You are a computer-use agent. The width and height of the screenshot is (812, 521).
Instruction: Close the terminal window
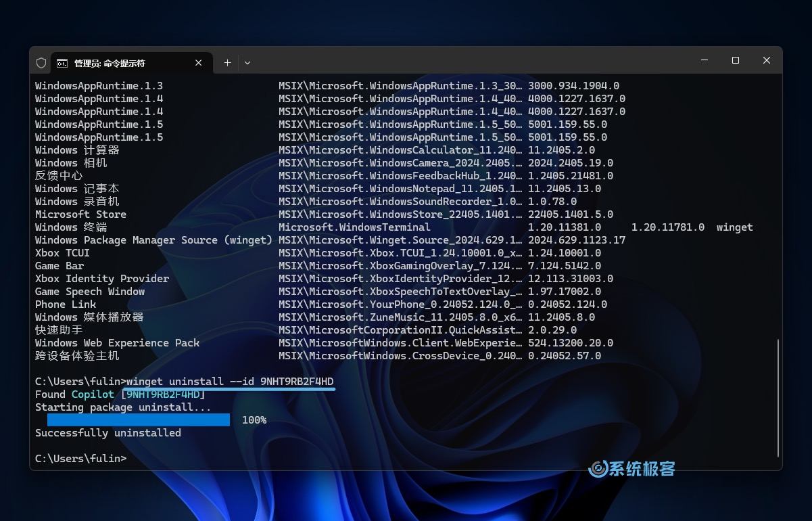click(x=767, y=60)
